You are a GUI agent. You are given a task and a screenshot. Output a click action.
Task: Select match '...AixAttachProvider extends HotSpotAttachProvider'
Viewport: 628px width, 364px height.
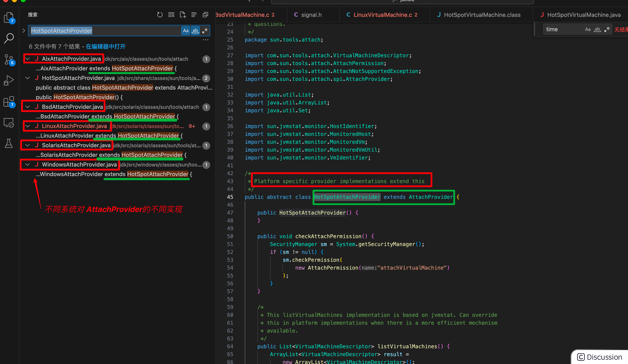pyautogui.click(x=106, y=69)
